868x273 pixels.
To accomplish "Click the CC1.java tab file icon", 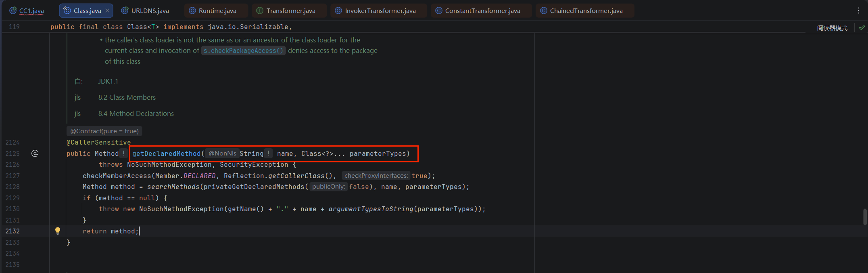I will [13, 10].
